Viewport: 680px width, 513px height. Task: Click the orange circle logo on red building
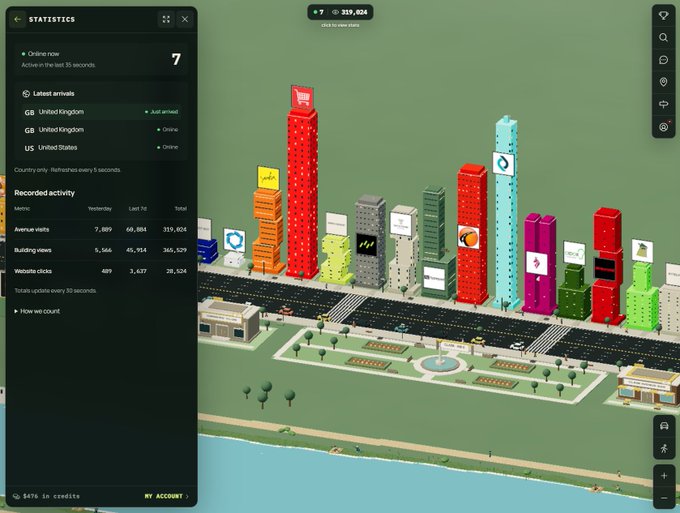pyautogui.click(x=468, y=237)
